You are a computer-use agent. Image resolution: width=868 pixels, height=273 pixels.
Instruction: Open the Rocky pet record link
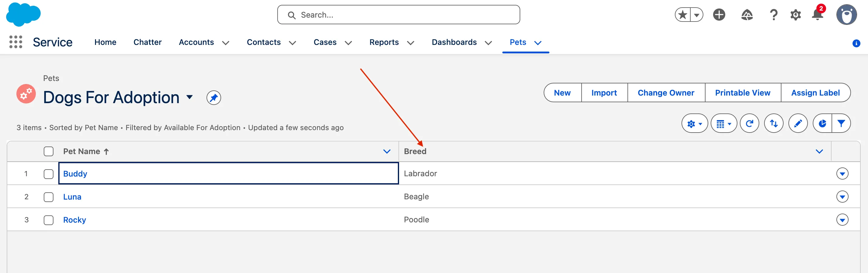coord(74,220)
